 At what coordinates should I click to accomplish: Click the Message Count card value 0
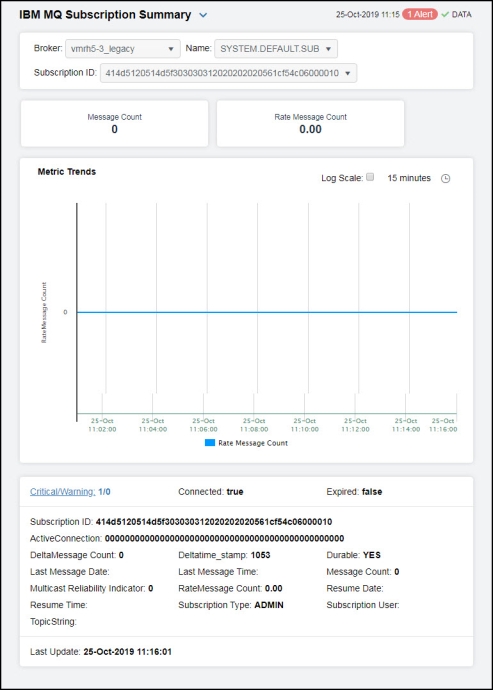point(114,129)
